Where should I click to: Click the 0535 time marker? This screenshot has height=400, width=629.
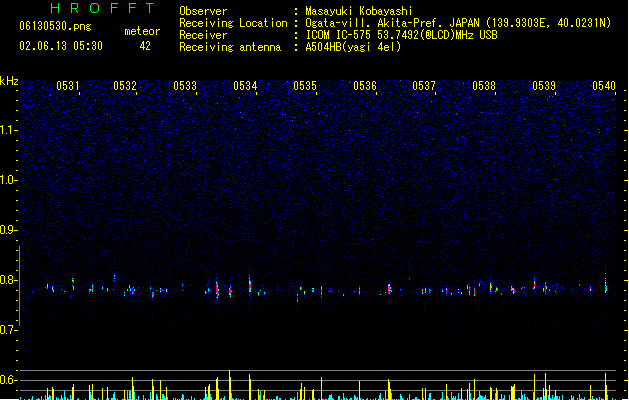coord(305,85)
